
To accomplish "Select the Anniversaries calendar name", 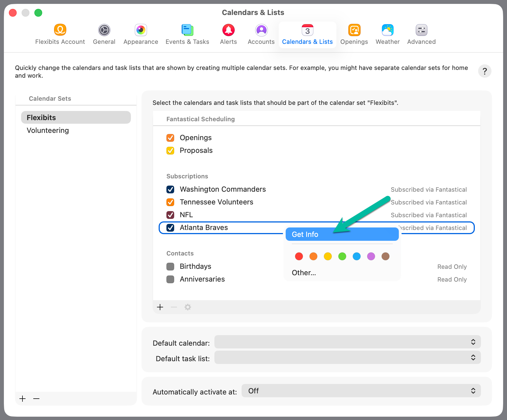I will [x=202, y=279].
